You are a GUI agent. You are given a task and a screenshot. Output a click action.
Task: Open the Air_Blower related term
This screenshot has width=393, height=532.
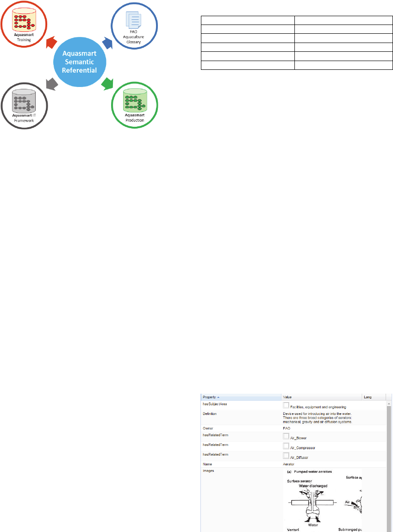298,438
